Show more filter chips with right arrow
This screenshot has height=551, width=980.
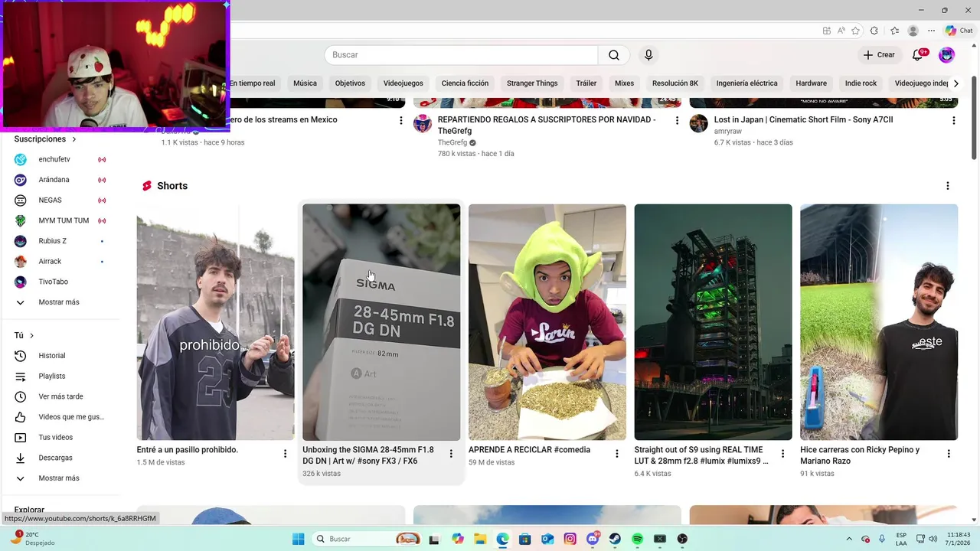955,83
